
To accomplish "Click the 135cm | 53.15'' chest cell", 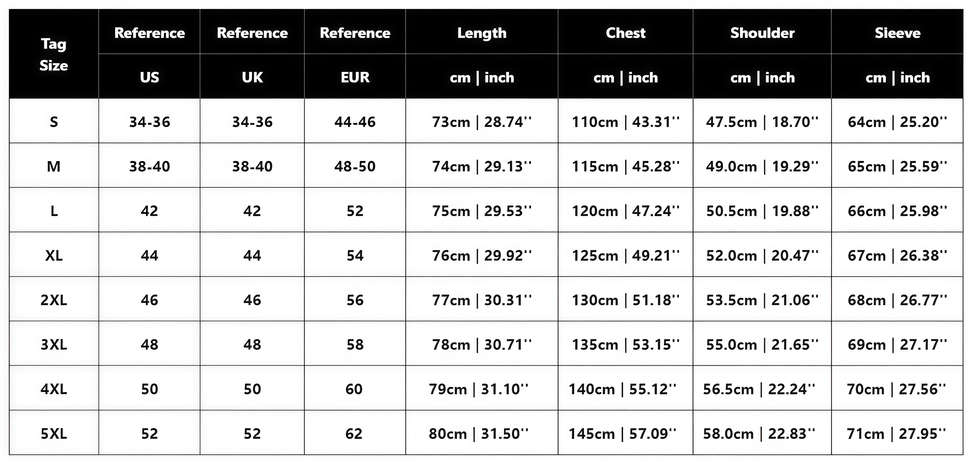I will pos(625,345).
